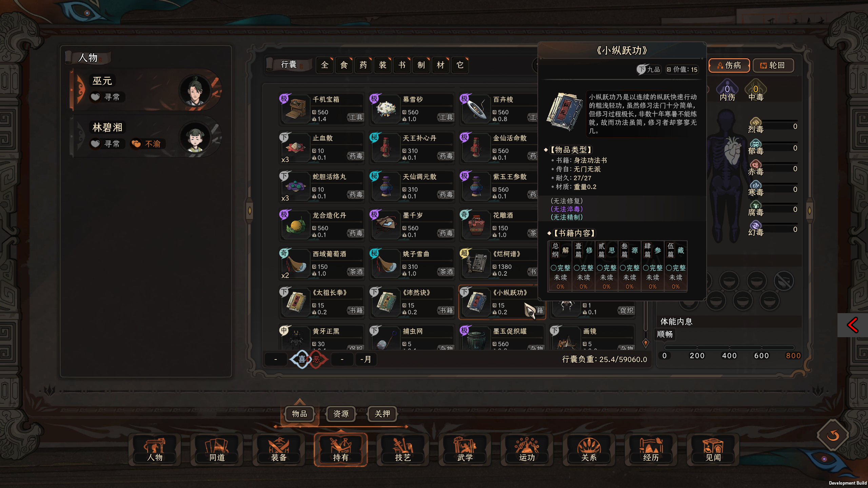Open the 资源 resources button

(341, 414)
